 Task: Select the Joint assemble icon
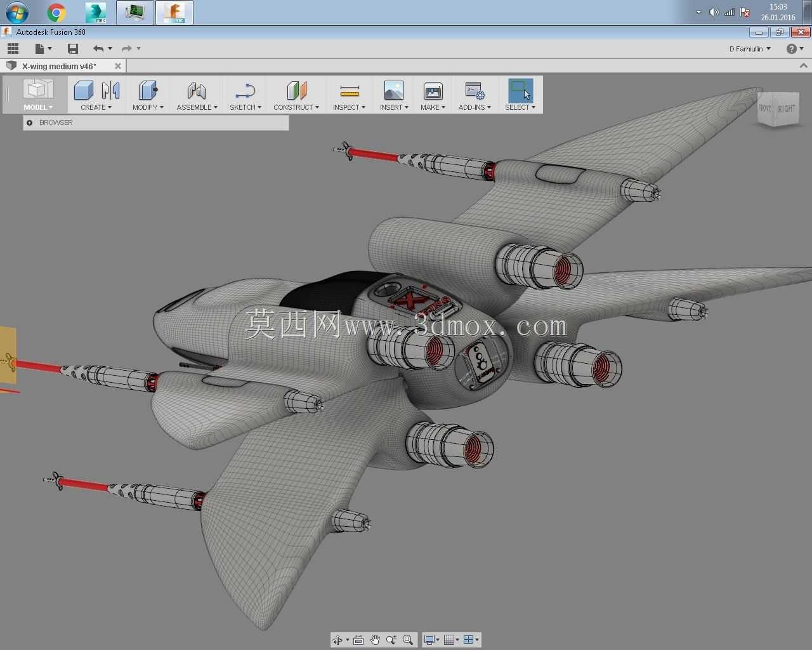[x=197, y=90]
